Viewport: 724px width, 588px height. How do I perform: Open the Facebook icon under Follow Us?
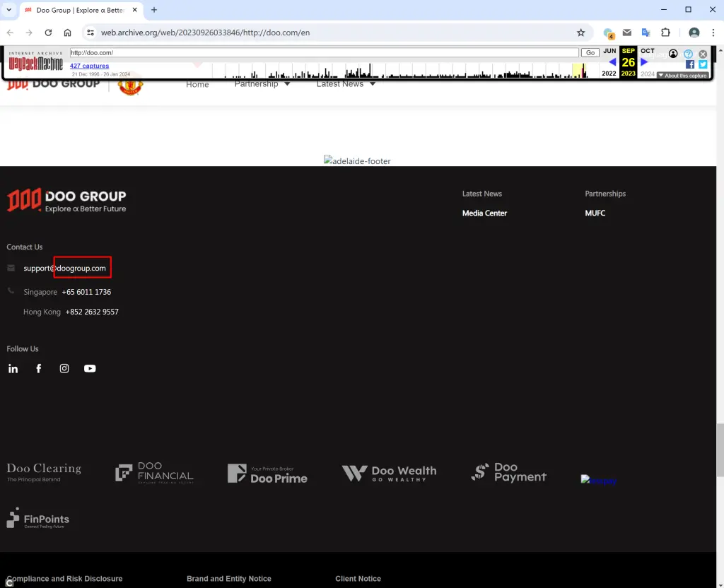point(39,368)
